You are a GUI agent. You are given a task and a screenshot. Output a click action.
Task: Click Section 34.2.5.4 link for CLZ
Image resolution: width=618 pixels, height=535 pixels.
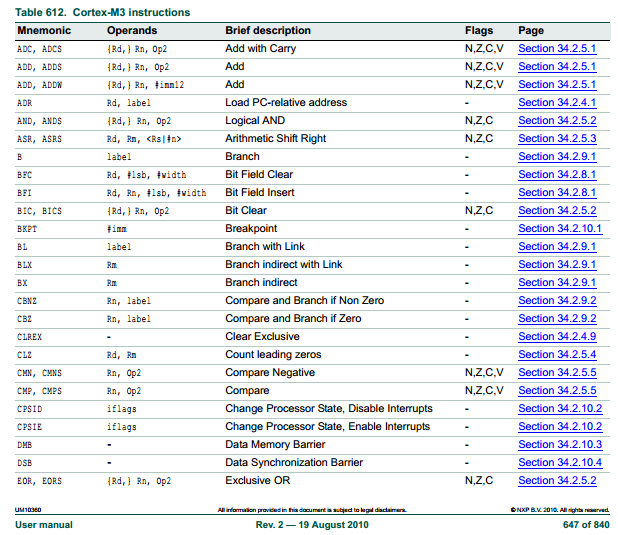coord(557,354)
